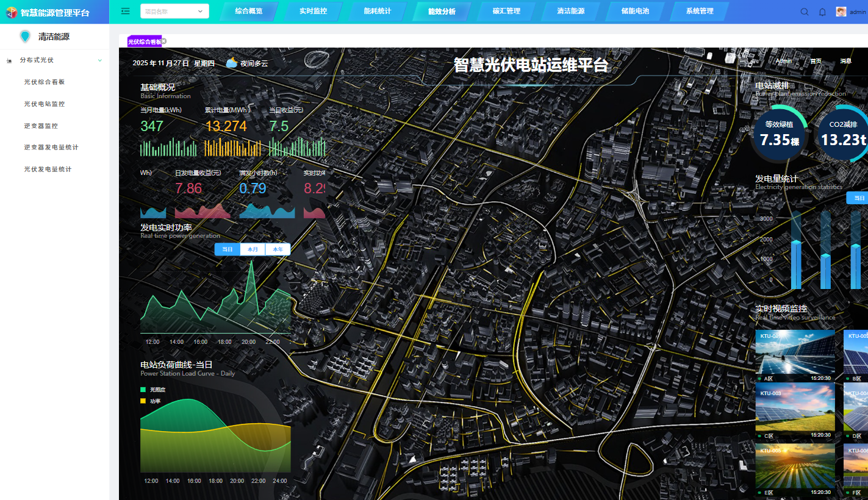Click the platform logo icon

[11, 12]
